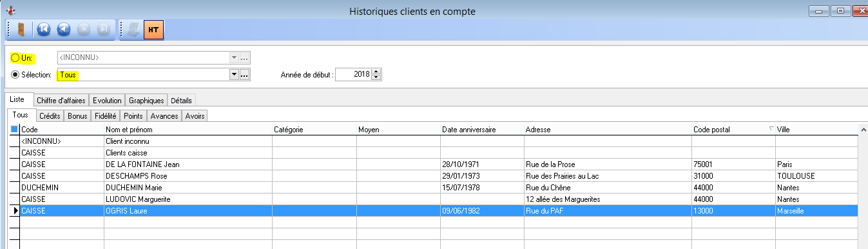
Task: Select the "Un" radio button
Action: coord(15,58)
